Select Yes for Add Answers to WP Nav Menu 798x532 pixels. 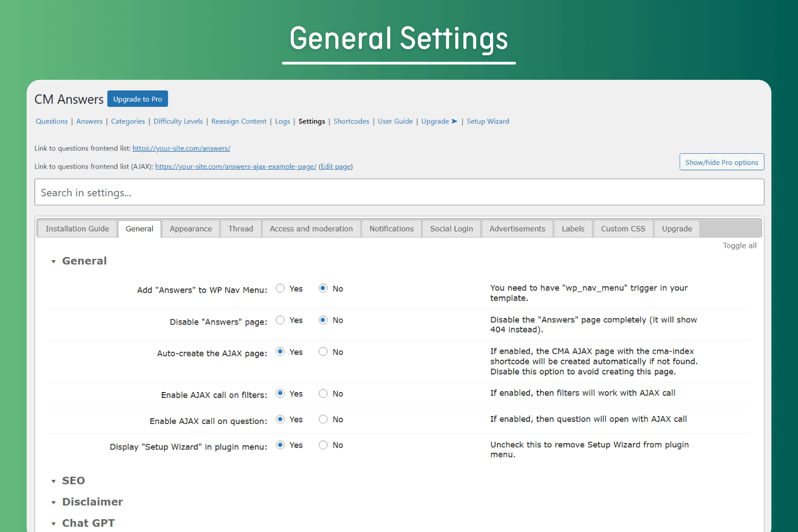point(280,288)
